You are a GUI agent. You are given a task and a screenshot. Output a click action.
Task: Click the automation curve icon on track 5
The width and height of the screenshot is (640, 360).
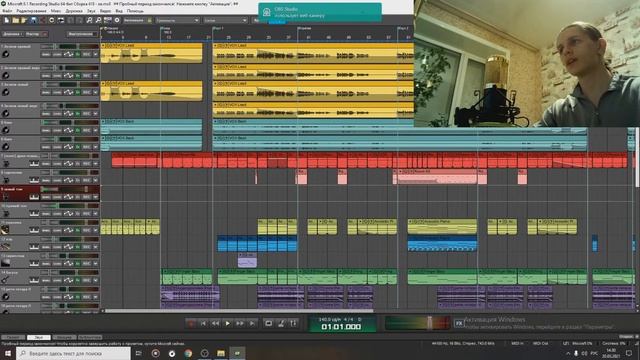click(x=68, y=130)
